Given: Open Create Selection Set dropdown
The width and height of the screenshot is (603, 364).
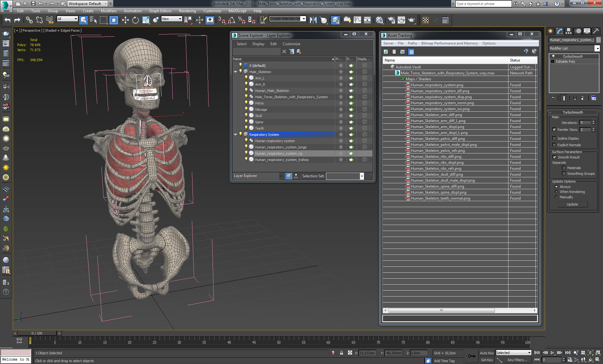Looking at the screenshot, I should (x=304, y=19).
